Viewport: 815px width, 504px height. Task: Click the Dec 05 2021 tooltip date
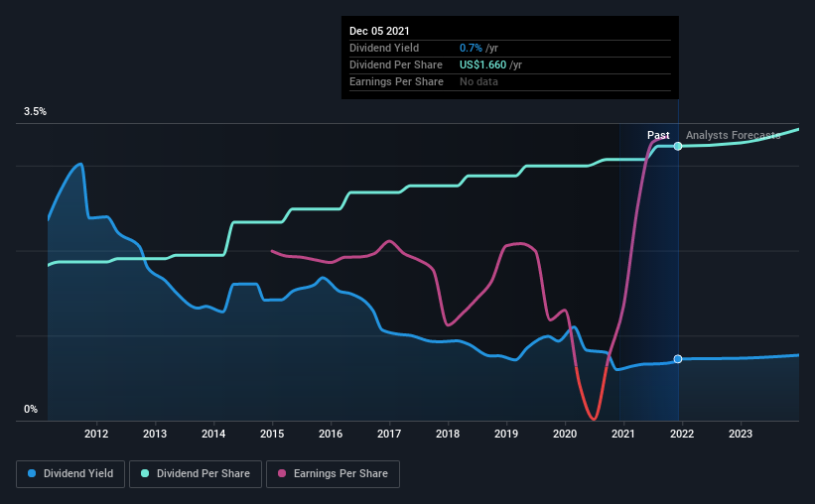(379, 31)
